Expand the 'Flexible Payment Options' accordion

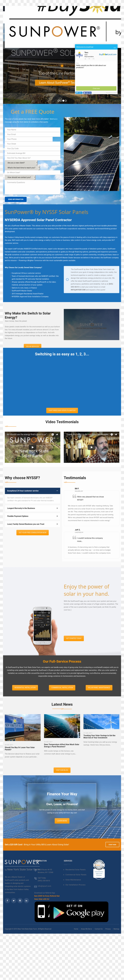[32, 516]
